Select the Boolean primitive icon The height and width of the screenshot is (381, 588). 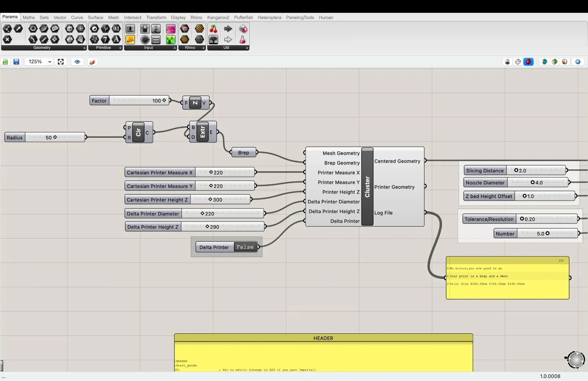[x=94, y=29]
